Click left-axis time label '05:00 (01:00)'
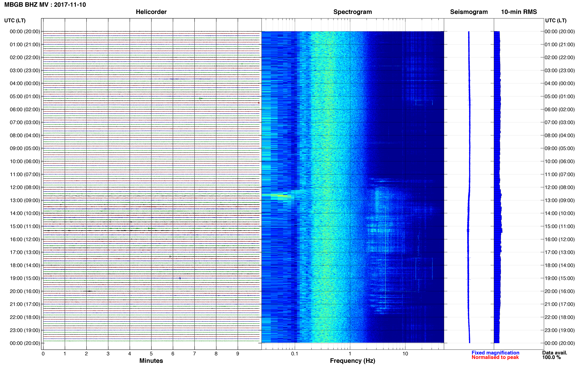 (x=25, y=96)
